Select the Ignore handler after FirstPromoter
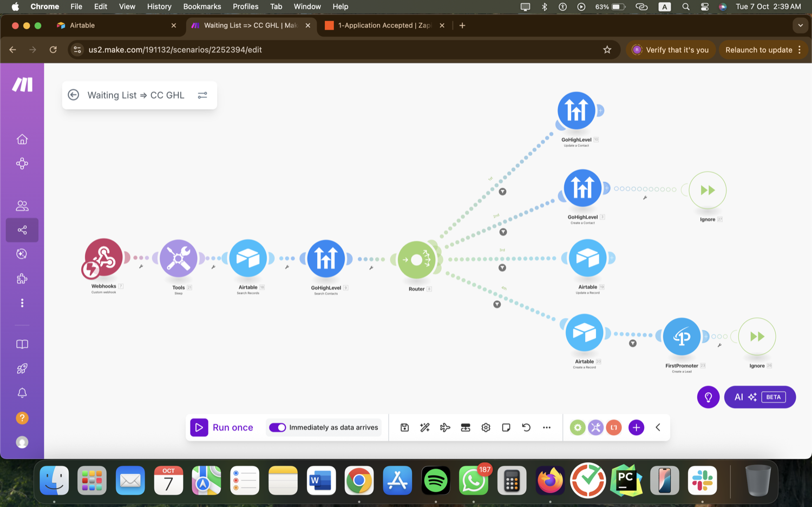 757,337
